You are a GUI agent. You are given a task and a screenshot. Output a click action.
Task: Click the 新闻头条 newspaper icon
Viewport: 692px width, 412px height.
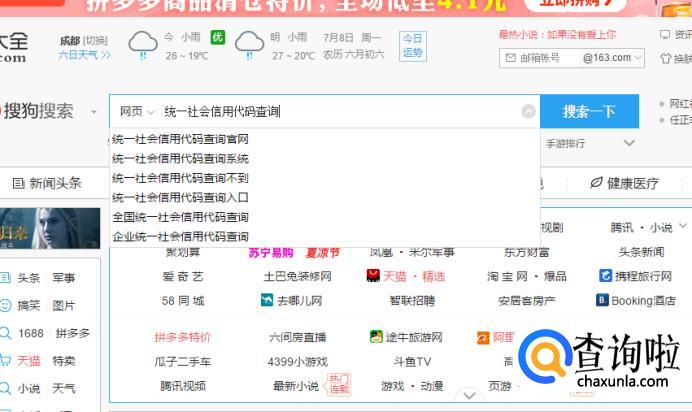click(x=19, y=183)
